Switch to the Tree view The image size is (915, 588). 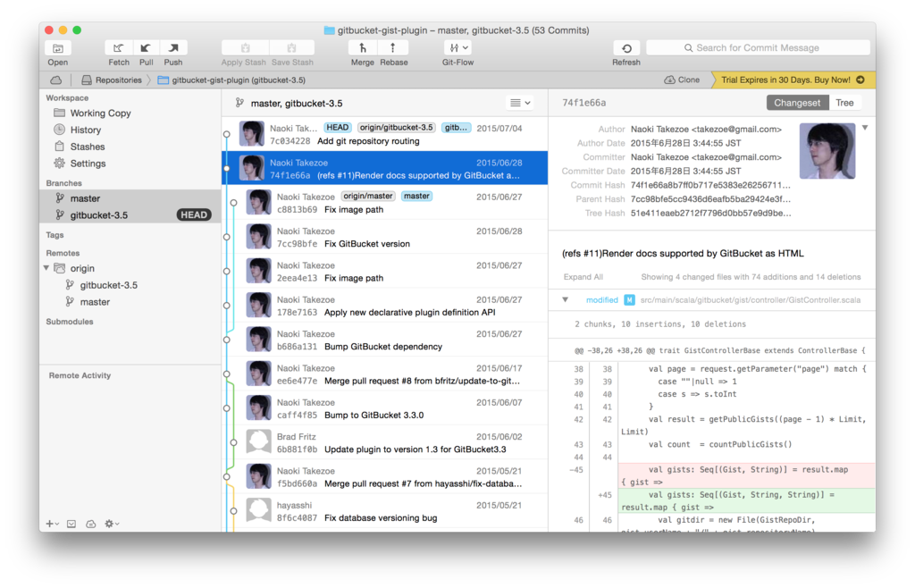[x=844, y=103]
